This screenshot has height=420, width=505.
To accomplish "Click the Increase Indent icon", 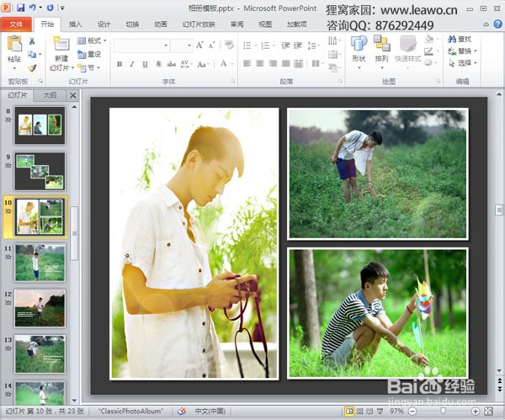I will click(x=298, y=45).
